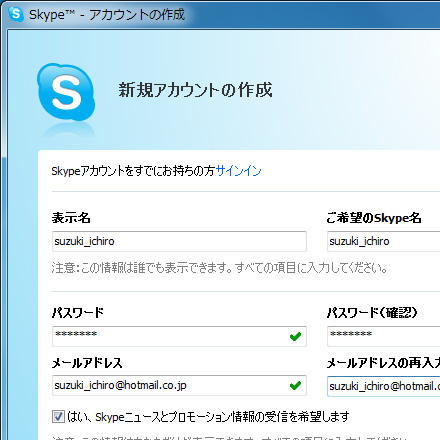440x440 pixels.
Task: Click the Skype icon in the title bar
Action: coord(15,14)
